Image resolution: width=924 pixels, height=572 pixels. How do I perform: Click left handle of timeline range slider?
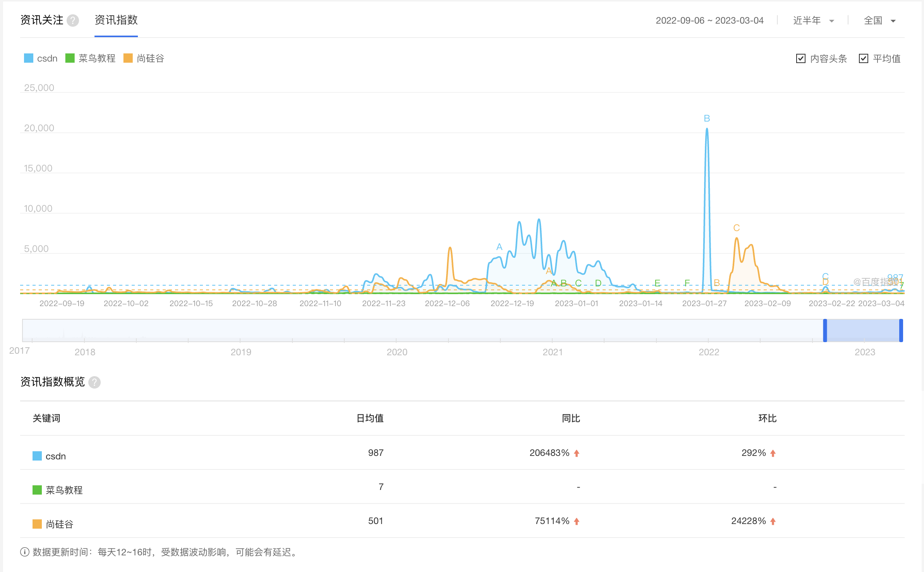point(825,331)
